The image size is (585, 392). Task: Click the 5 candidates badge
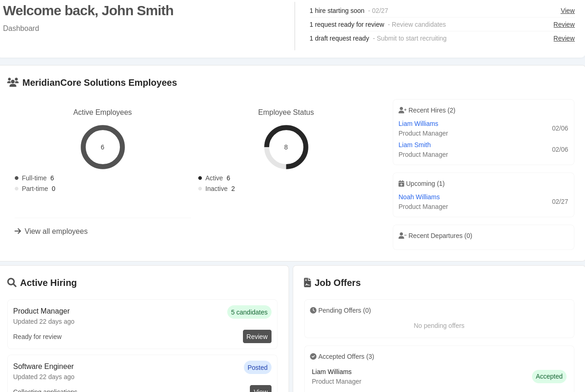(x=249, y=312)
